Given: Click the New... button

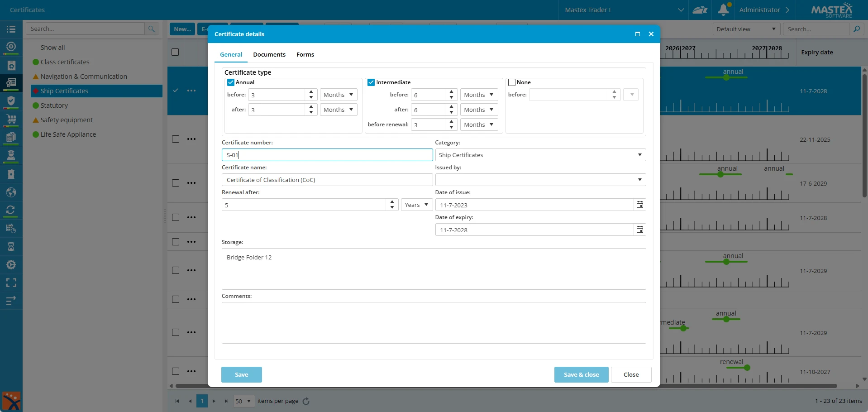Looking at the screenshot, I should click(182, 29).
